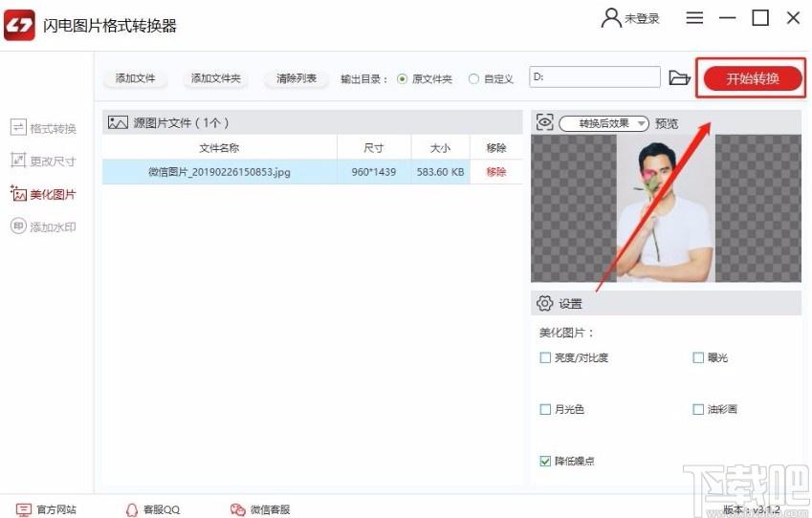Click the output directory path field
812x518 pixels.
click(595, 76)
